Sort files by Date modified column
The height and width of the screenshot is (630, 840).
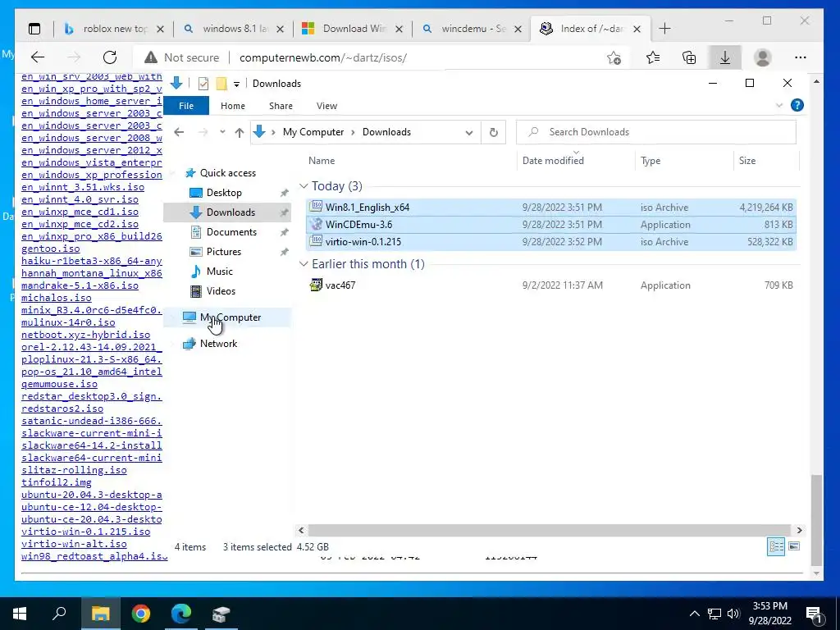pyautogui.click(x=577, y=161)
